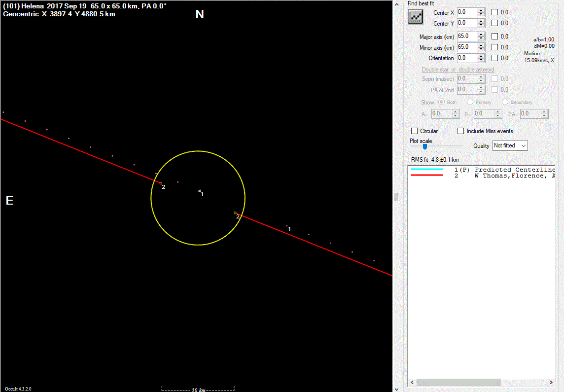Increase Center X with the up spinner arrow
564x392 pixels.
[x=481, y=10]
